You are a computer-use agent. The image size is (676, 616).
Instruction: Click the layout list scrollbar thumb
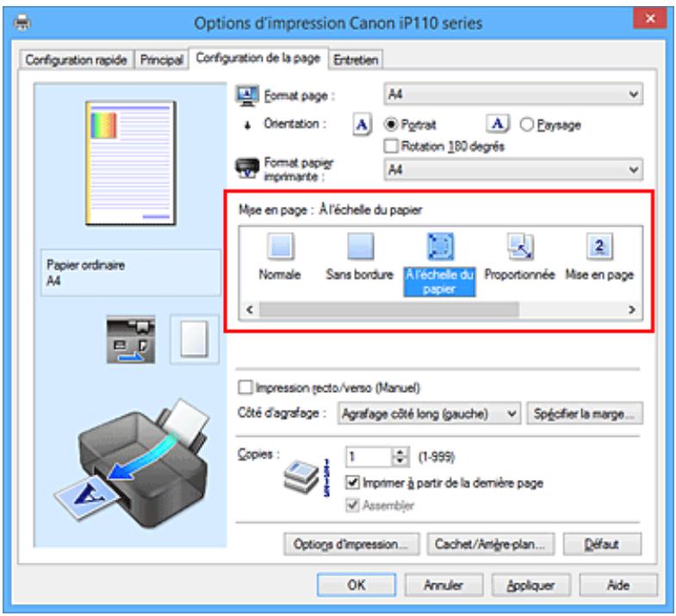click(389, 309)
